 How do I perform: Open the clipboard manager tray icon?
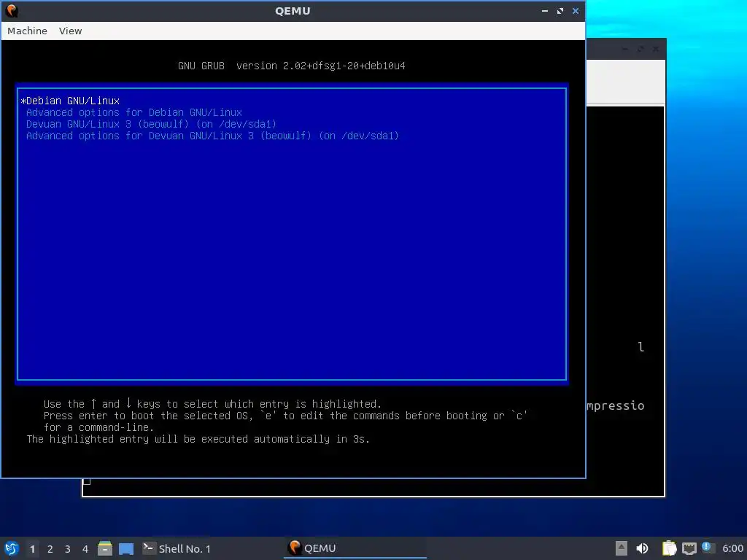[x=670, y=548]
